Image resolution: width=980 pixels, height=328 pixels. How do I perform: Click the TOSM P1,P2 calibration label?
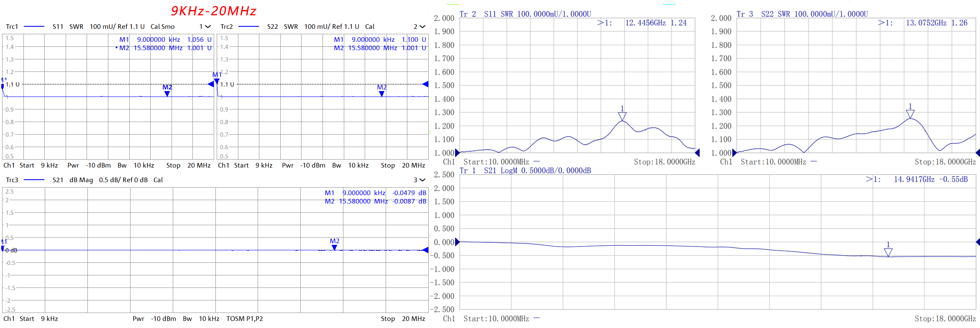click(245, 319)
